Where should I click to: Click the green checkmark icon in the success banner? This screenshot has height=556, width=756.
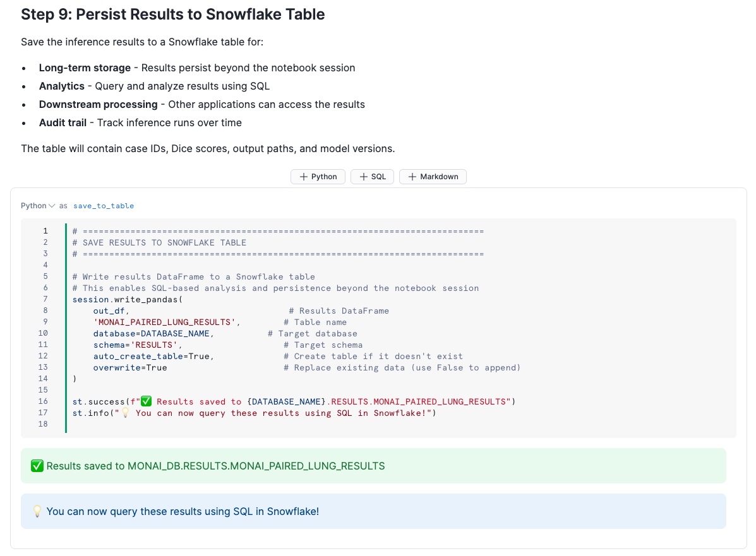click(37, 466)
